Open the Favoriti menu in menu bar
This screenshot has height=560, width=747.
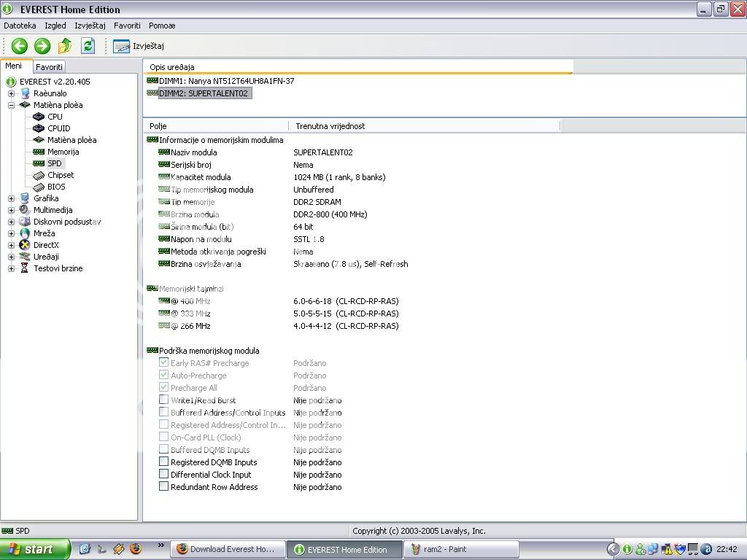tap(127, 26)
